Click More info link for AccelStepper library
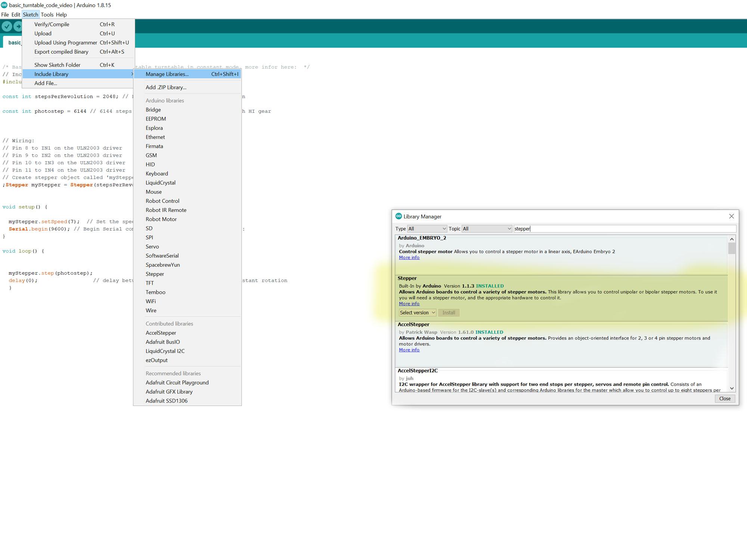Screen dimensions: 747x560 pyautogui.click(x=408, y=349)
